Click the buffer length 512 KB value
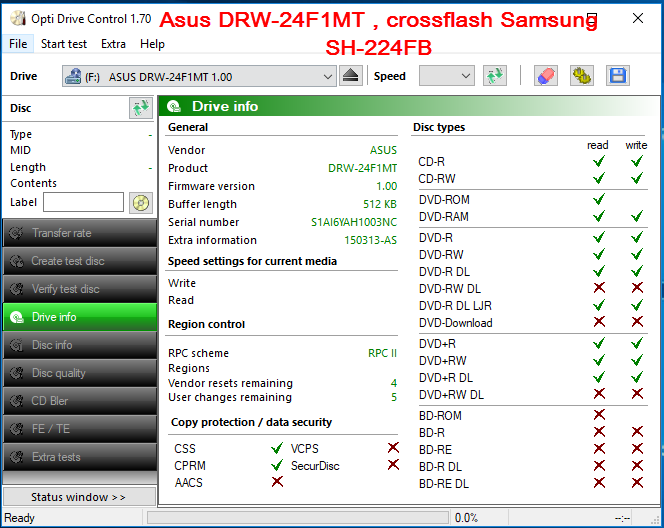The image size is (664, 528). pyautogui.click(x=380, y=204)
